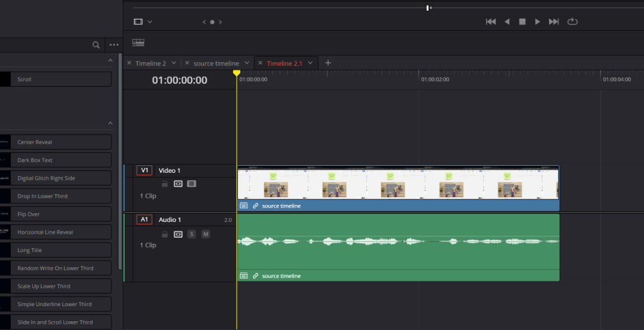The width and height of the screenshot is (644, 330).
Task: Select Slide In and Scroll Lower Third
Action: [55, 322]
